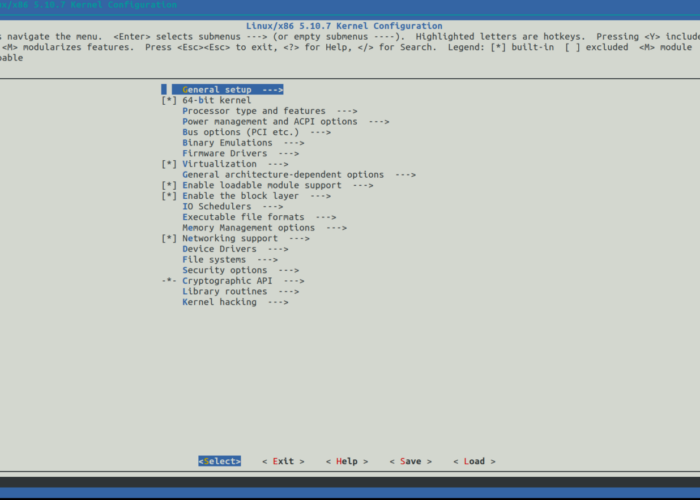This screenshot has width=700, height=500.
Task: Expand the Device Drivers submenu arrow
Action: (x=277, y=249)
